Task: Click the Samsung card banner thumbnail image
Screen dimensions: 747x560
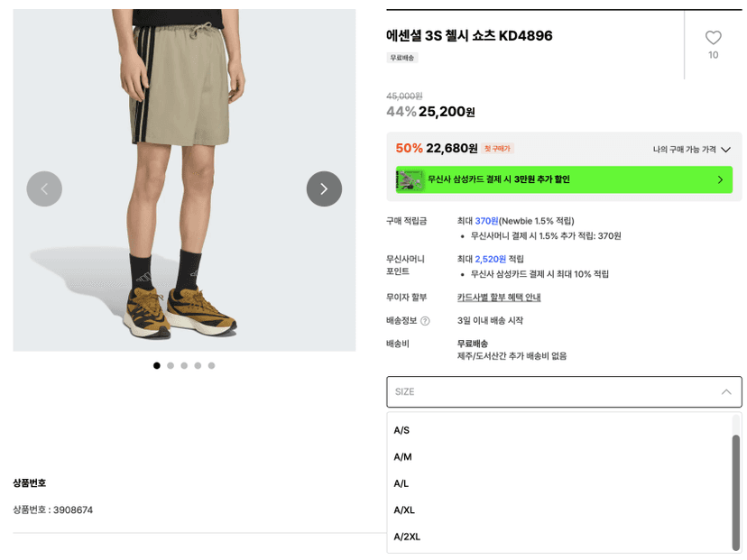Action: [410, 180]
